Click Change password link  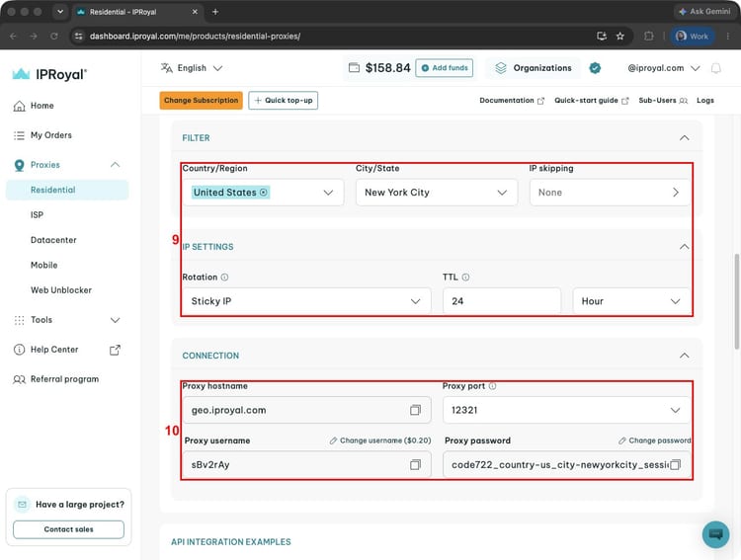click(x=654, y=440)
